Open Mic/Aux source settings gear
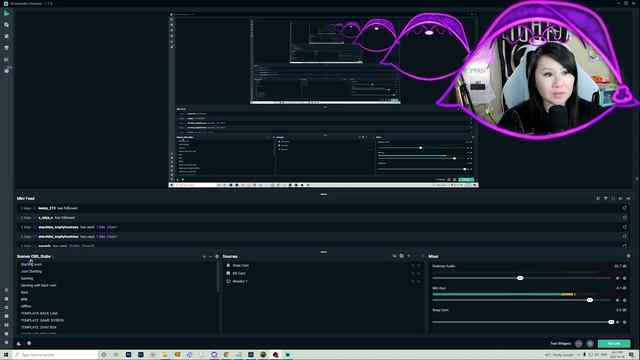The image size is (640, 360). click(x=624, y=300)
